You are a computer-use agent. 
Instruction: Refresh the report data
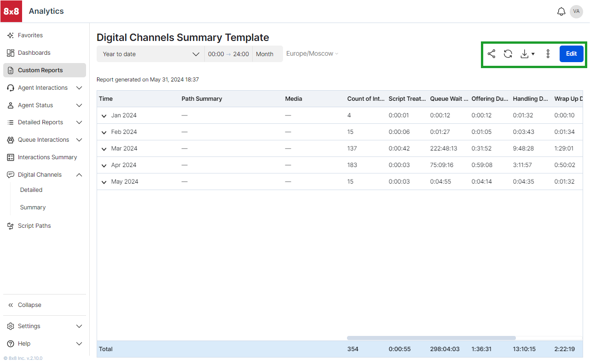click(x=508, y=54)
